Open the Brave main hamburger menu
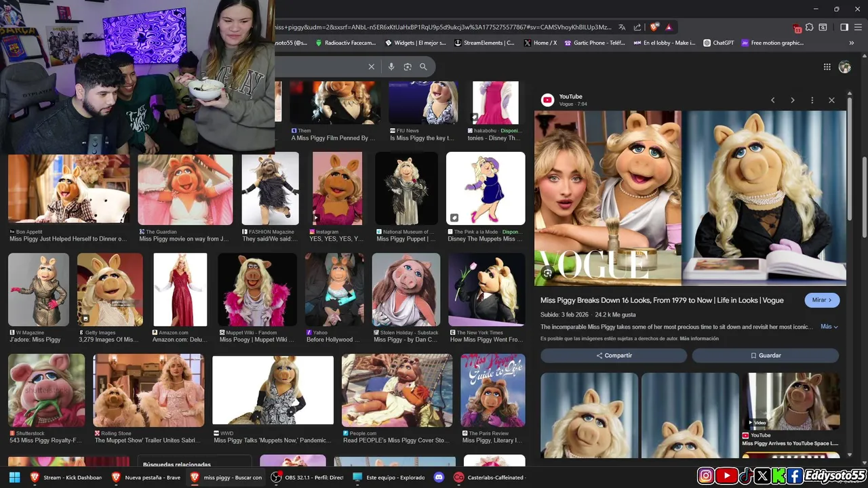This screenshot has height=488, width=868. click(x=858, y=27)
